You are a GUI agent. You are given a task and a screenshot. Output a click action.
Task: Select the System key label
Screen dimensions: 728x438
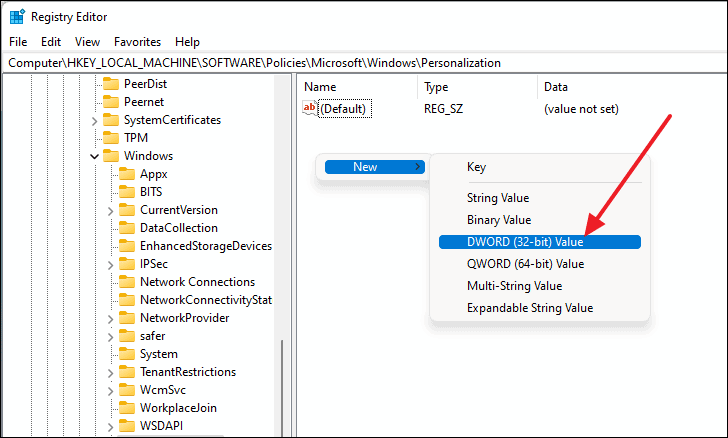(x=159, y=354)
